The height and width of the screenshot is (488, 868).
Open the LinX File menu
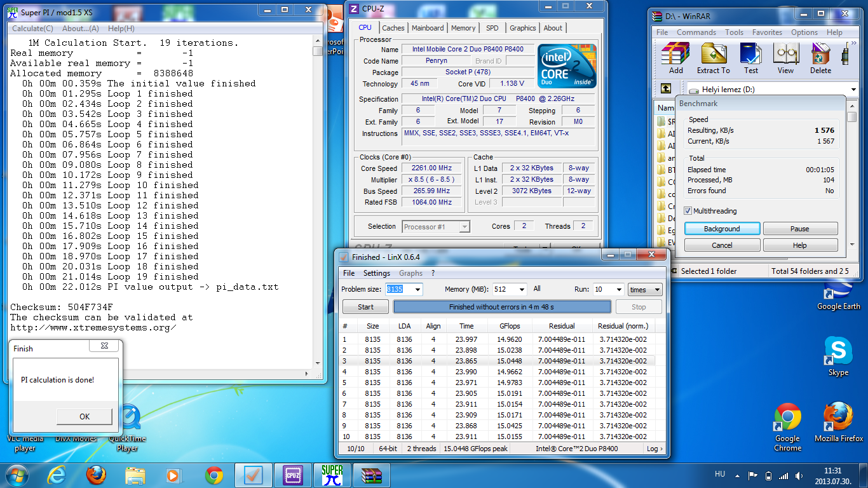tap(349, 273)
